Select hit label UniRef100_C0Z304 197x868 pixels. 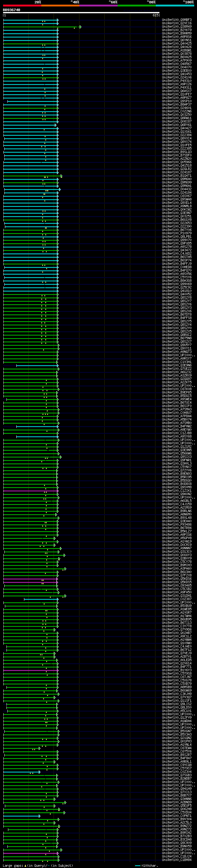(177, 772)
